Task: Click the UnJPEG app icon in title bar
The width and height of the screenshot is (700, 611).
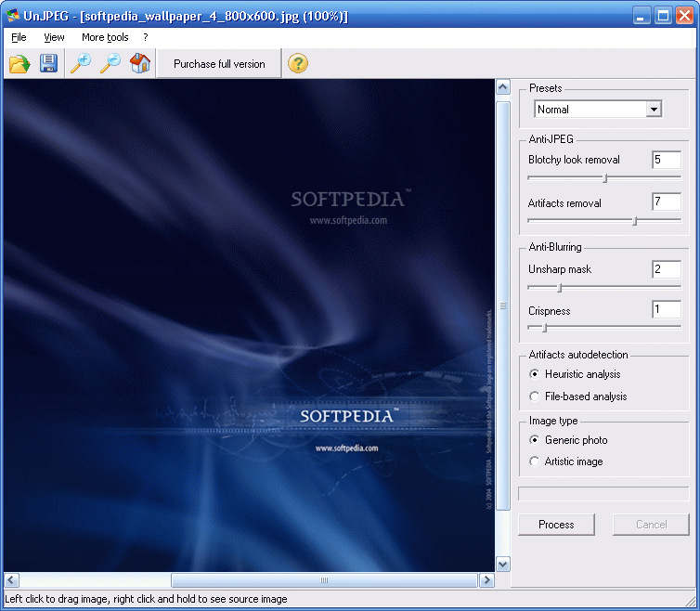Action: [x=12, y=16]
